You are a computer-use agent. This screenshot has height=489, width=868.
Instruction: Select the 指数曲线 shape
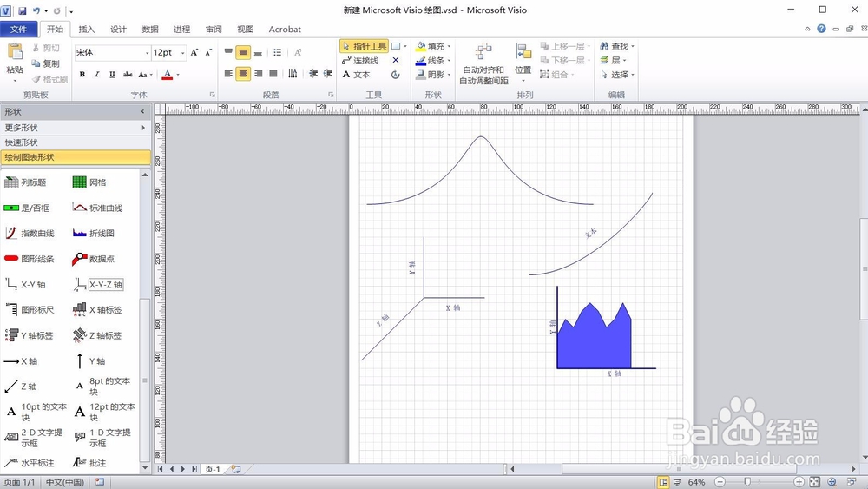(x=30, y=233)
